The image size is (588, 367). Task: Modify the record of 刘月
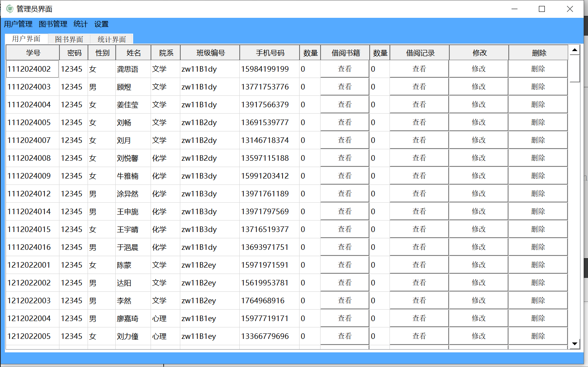pos(479,140)
